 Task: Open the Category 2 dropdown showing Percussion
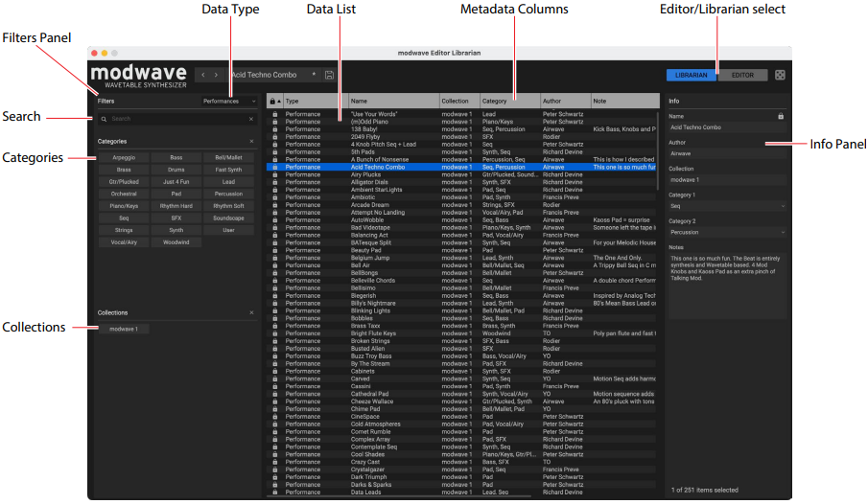coord(725,232)
